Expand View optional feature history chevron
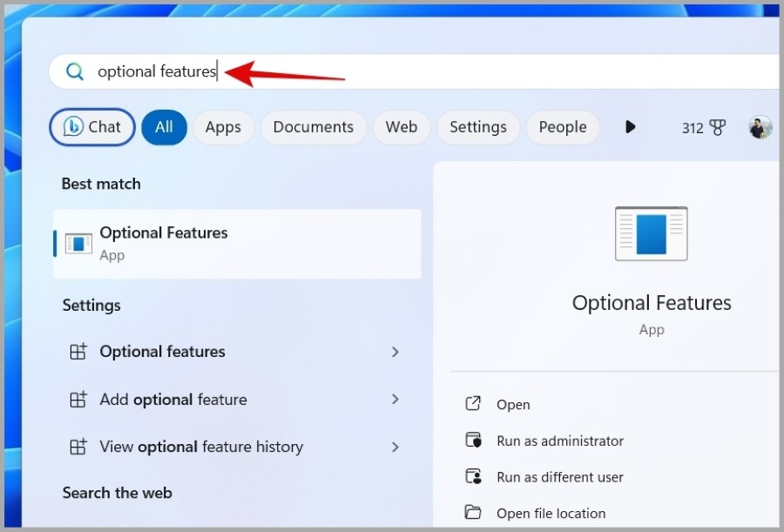The width and height of the screenshot is (784, 532). click(395, 447)
